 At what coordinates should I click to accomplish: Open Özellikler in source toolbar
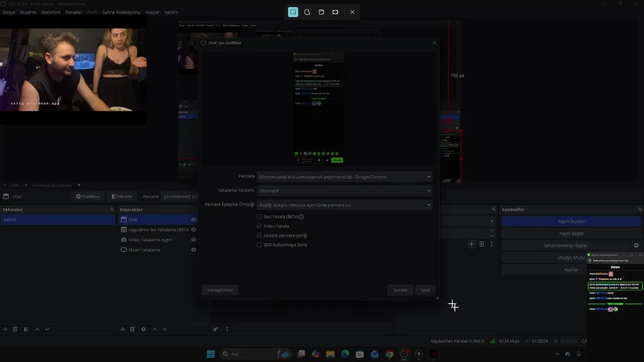point(88,197)
